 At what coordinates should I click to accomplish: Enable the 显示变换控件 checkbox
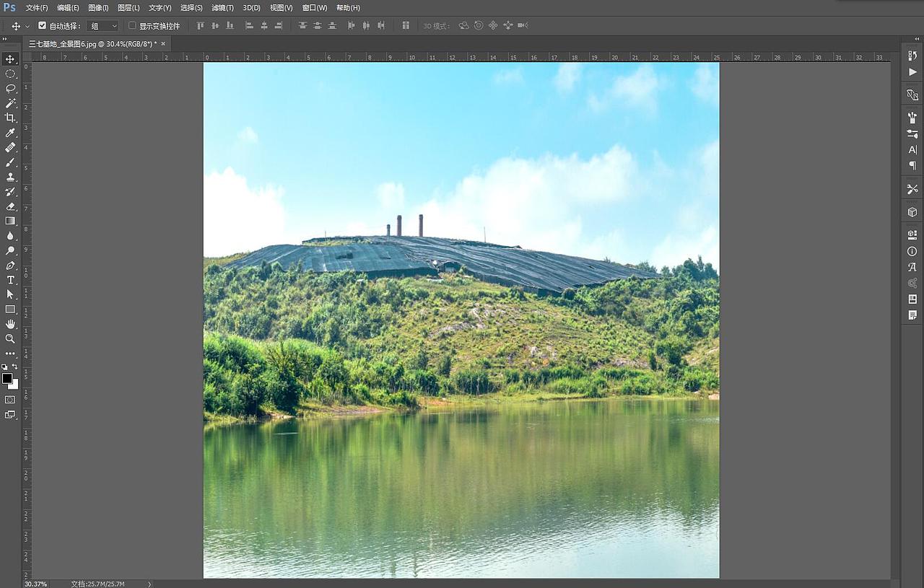[132, 25]
